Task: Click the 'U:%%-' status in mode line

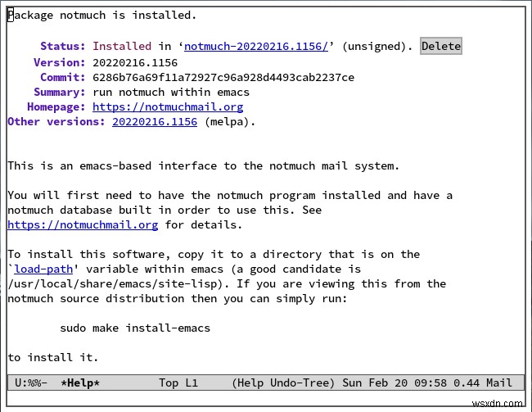Action: pyautogui.click(x=31, y=383)
